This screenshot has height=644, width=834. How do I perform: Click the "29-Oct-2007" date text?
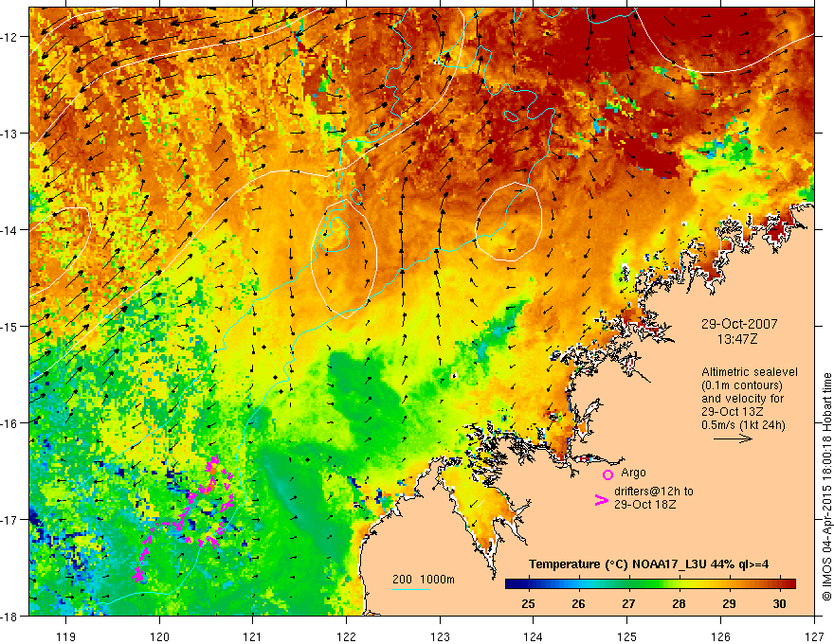(739, 324)
